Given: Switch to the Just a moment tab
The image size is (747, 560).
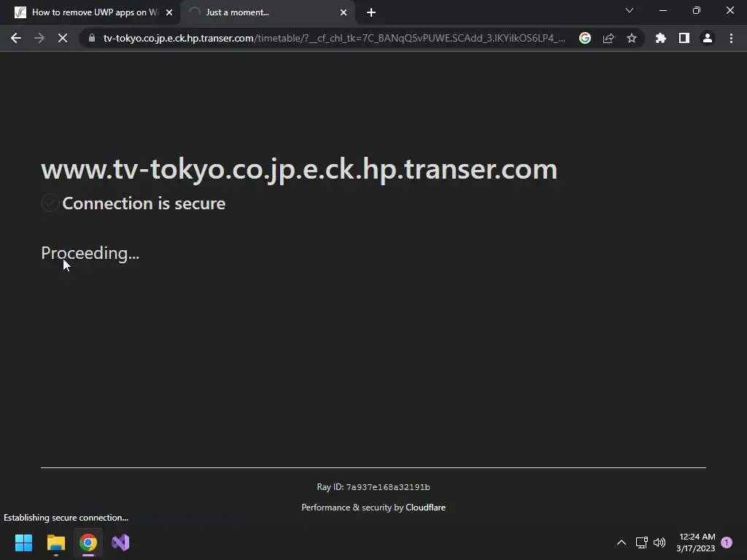Looking at the screenshot, I should [x=267, y=12].
